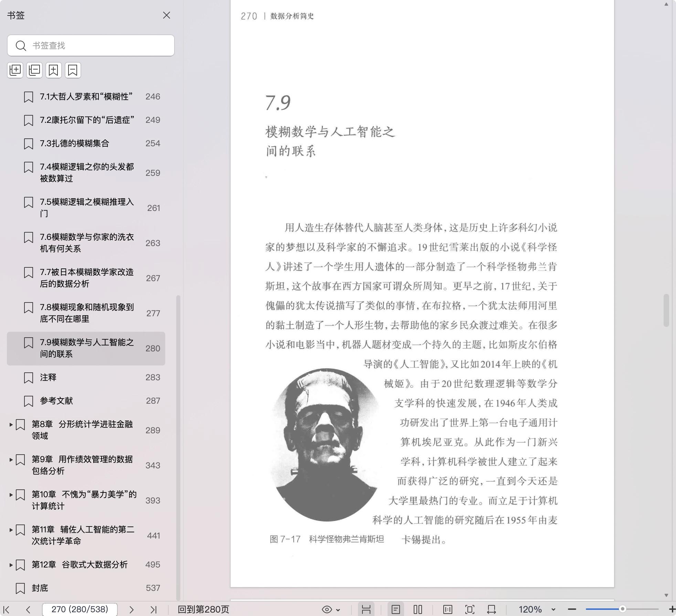Delete bookmark icon

(x=73, y=70)
